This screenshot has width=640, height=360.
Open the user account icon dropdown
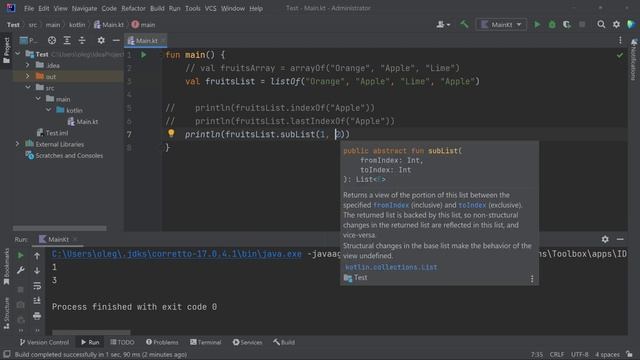click(x=443, y=24)
